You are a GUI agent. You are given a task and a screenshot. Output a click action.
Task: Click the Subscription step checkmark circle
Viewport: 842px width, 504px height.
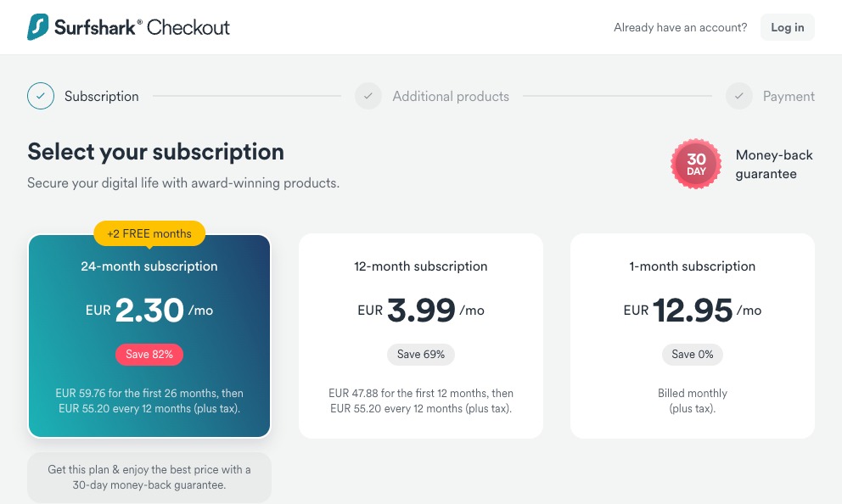41,96
